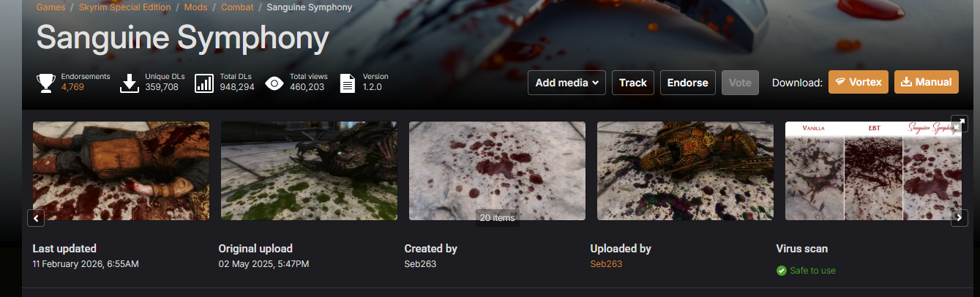Click the 20 items gallery label
This screenshot has width=980, height=297.
click(x=497, y=217)
